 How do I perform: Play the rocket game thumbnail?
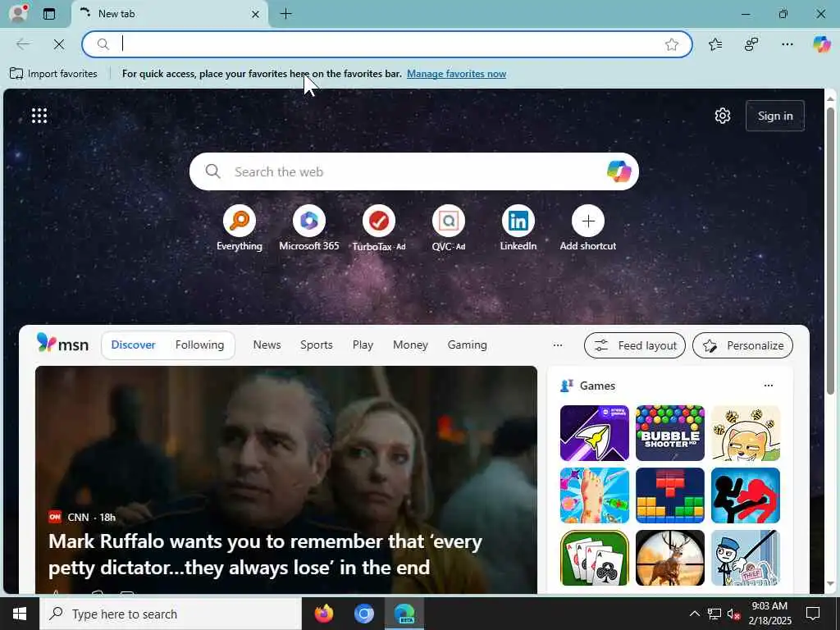595,433
